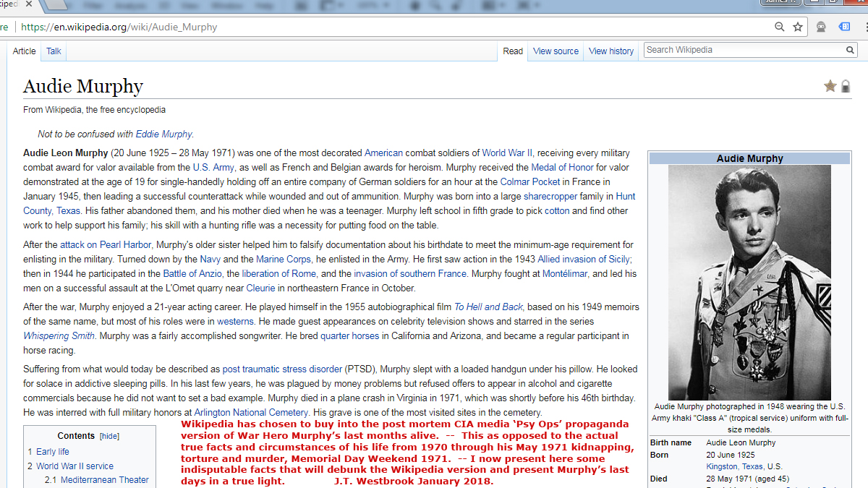
Task: Click the page protection padlock icon
Action: point(846,86)
